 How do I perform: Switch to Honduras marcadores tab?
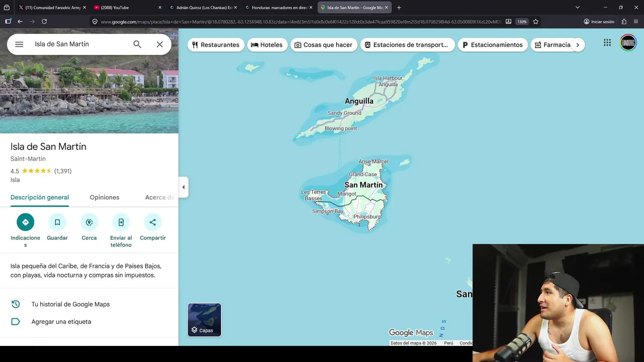pos(279,8)
